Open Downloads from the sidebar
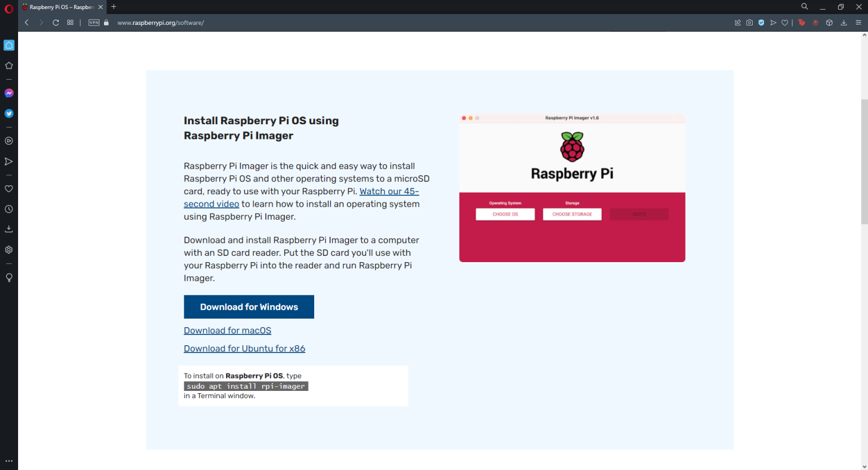 click(8, 228)
